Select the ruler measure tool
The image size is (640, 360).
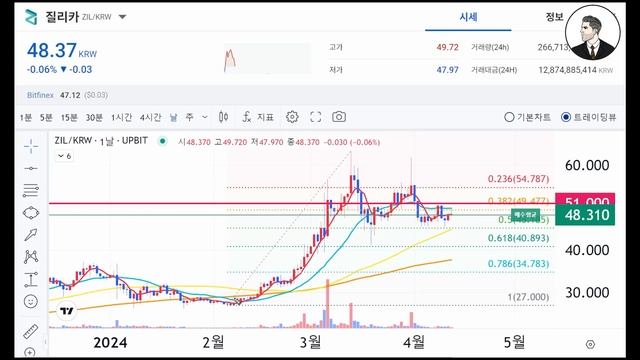click(30, 331)
